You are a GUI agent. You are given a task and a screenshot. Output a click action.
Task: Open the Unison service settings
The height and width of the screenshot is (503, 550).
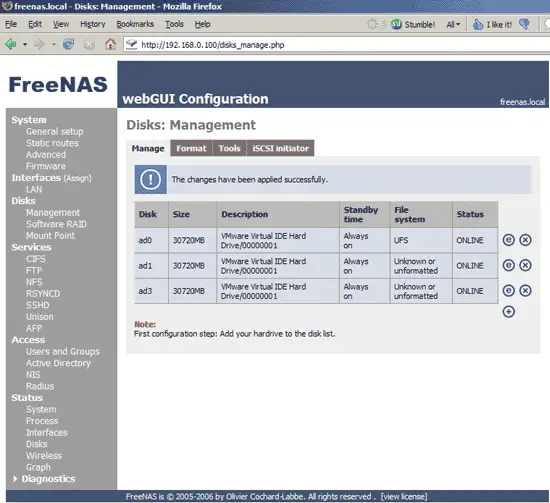[x=40, y=317]
